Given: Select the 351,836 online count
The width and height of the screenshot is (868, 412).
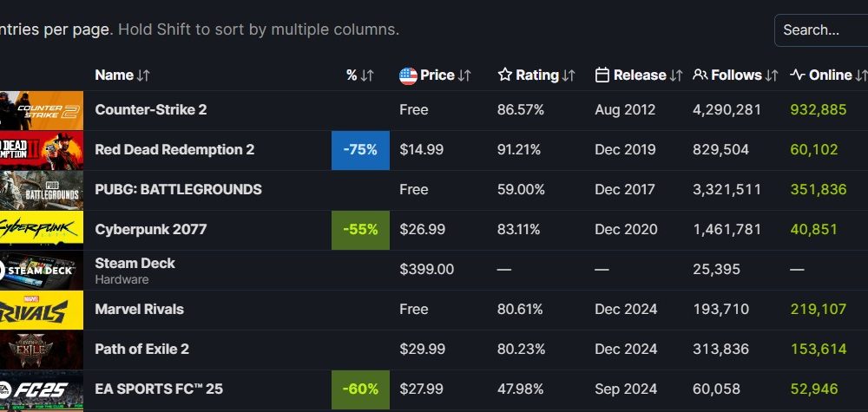Looking at the screenshot, I should point(819,189).
